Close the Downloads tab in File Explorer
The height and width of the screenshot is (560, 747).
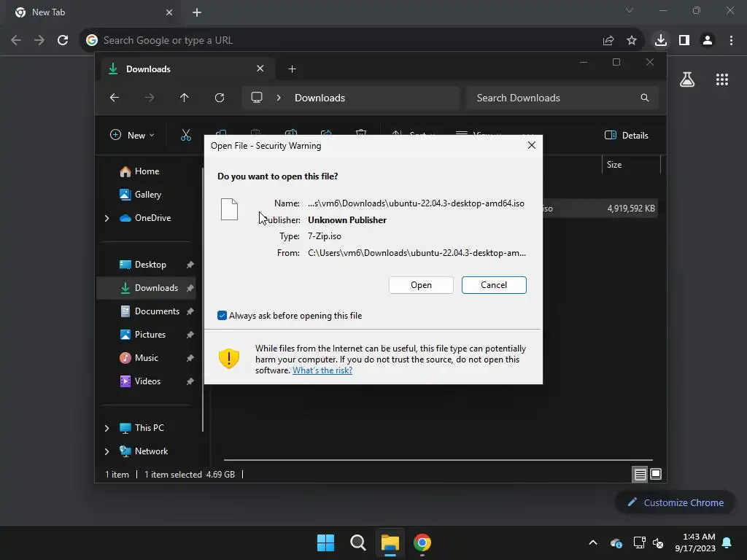click(260, 69)
